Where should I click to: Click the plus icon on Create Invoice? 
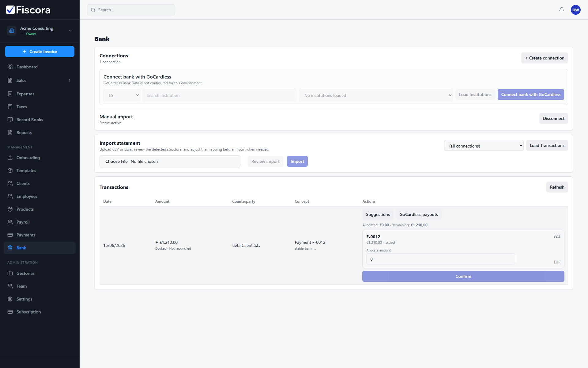point(24,52)
